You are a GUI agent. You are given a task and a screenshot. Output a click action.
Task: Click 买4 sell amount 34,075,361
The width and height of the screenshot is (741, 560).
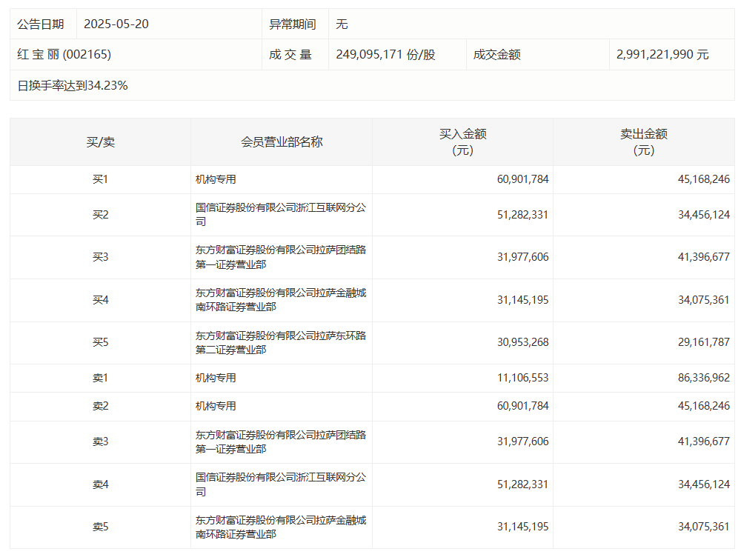704,299
